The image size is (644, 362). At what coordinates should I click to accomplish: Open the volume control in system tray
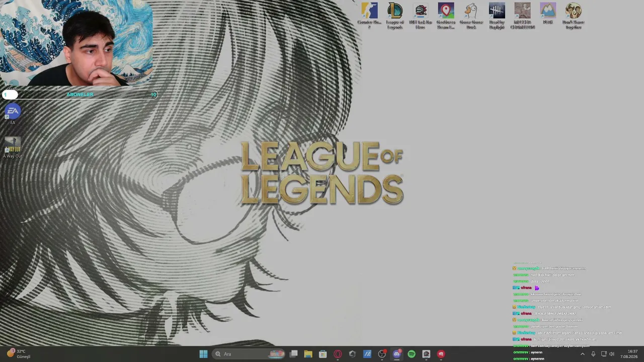coord(612,354)
